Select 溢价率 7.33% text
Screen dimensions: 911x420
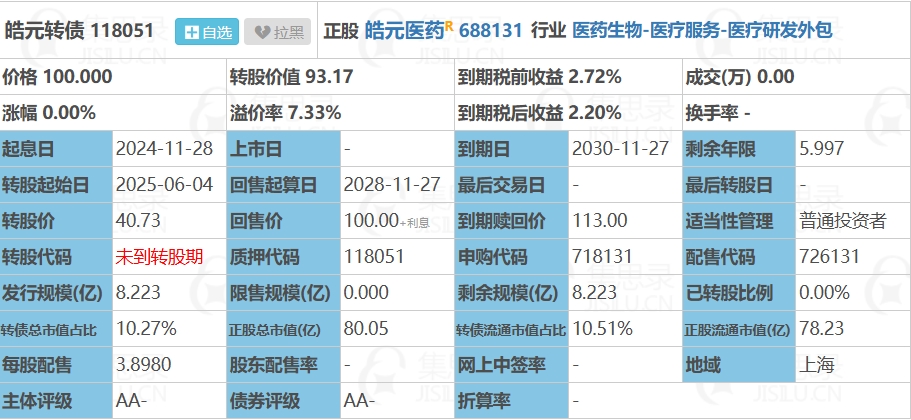(285, 113)
